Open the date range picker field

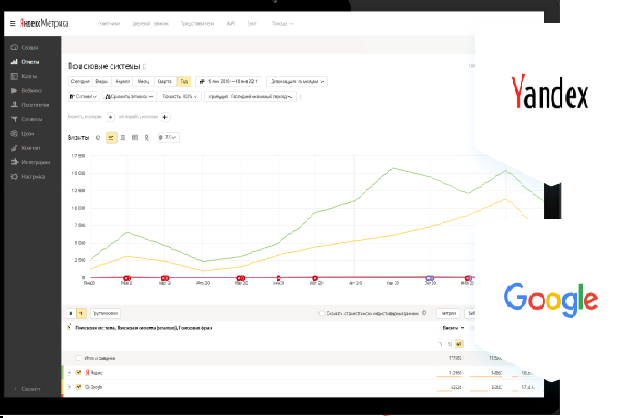[x=229, y=81]
